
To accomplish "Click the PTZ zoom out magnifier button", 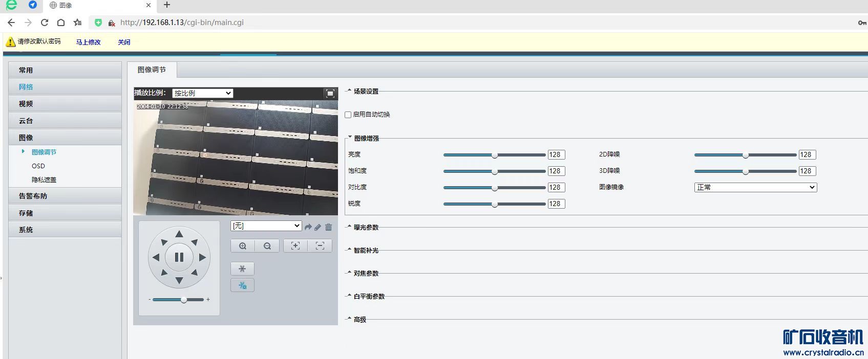I will pyautogui.click(x=267, y=246).
